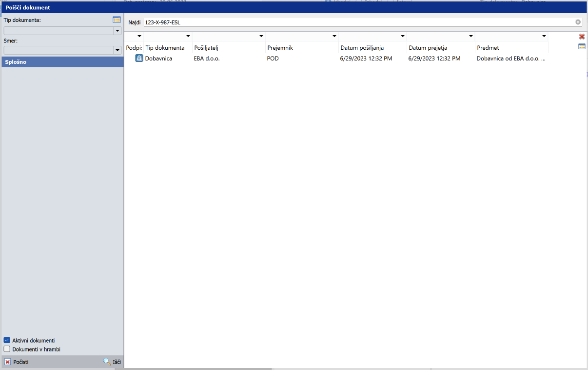Open the filter dropdown above Prejemnik column

click(x=334, y=37)
